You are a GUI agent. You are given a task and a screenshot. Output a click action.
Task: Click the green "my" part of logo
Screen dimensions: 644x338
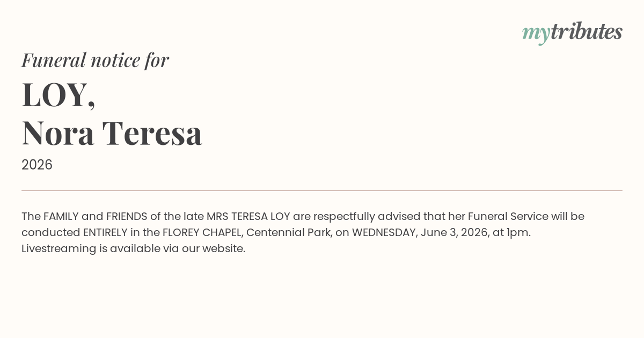(536, 34)
